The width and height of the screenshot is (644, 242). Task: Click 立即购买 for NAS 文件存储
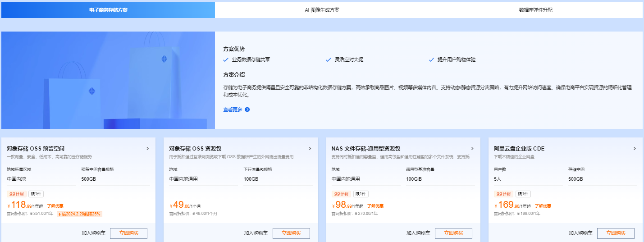[453, 233]
